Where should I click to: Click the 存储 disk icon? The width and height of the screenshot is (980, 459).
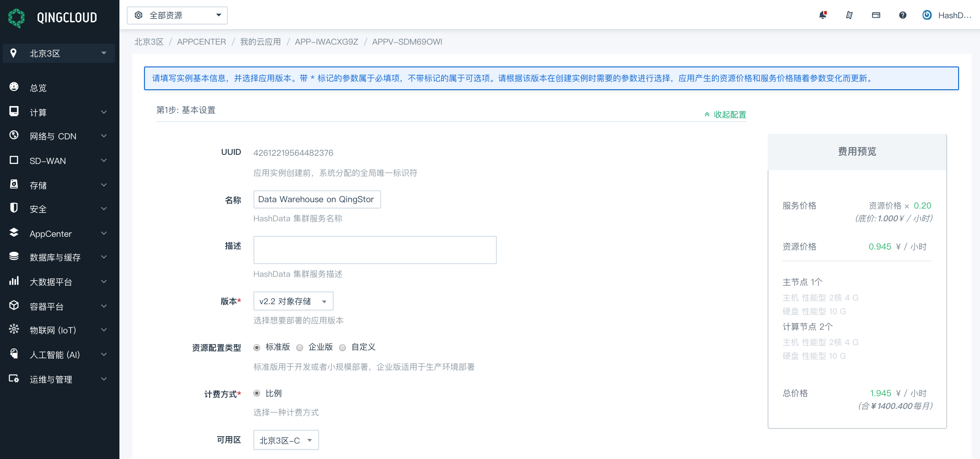point(14,184)
